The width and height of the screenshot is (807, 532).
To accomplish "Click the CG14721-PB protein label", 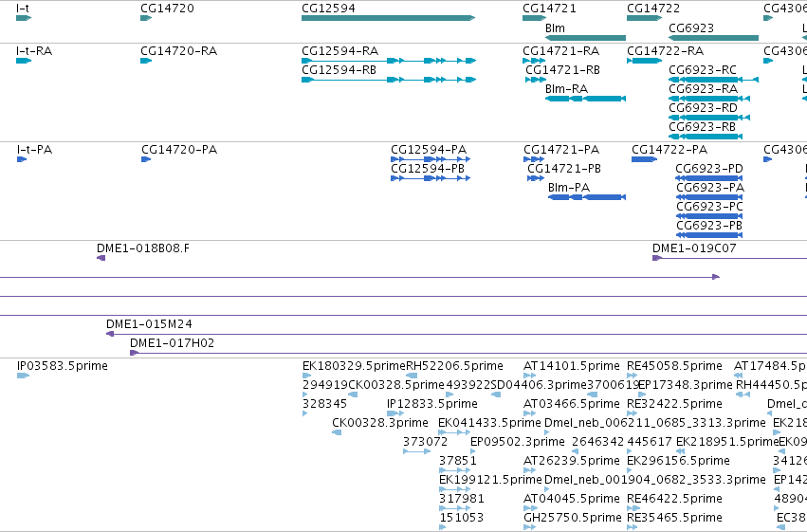I will pyautogui.click(x=564, y=169).
